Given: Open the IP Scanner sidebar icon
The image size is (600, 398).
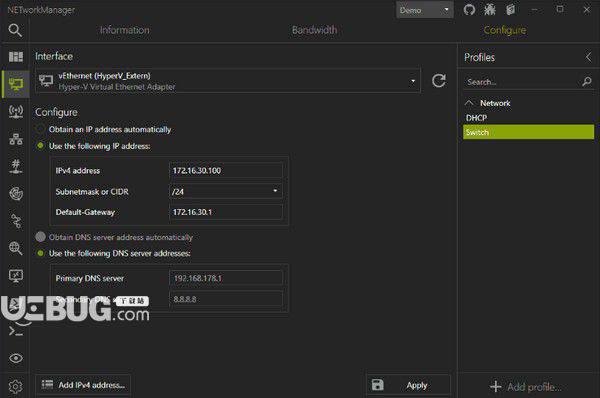Looking at the screenshot, I should (x=16, y=139).
